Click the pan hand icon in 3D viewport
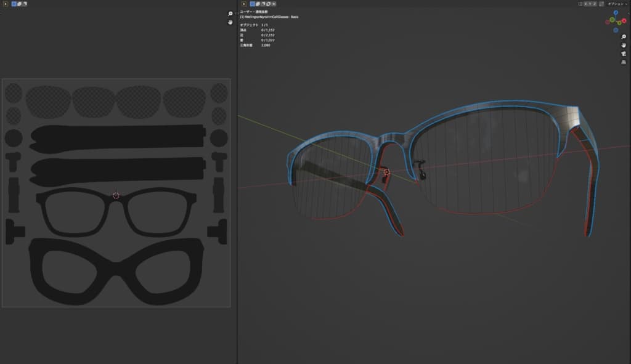Image resolution: width=631 pixels, height=364 pixels. (x=624, y=45)
